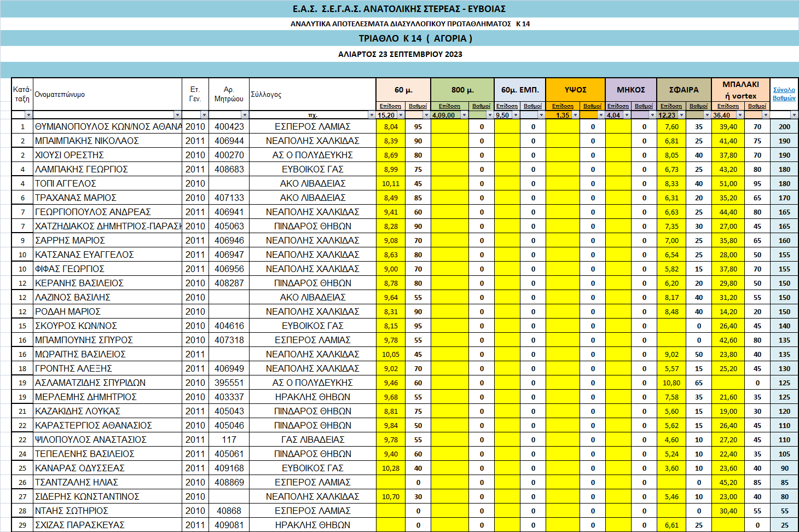
Task: Select name cell ΤΣΑΝΤΖΑΛΗΣ ΗΛΙΑΣ
Action: click(x=108, y=482)
